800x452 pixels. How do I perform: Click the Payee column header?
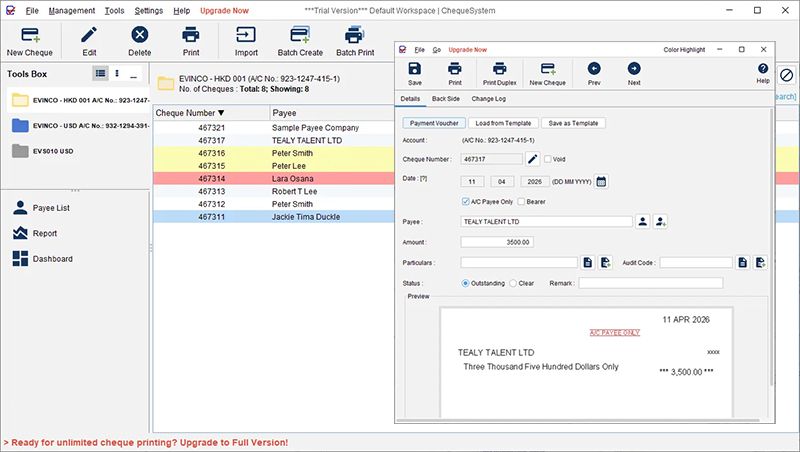point(332,113)
